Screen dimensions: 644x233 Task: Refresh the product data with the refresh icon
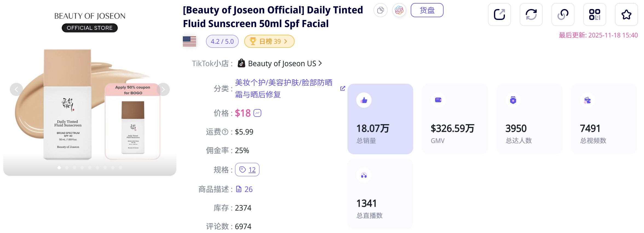(x=531, y=14)
